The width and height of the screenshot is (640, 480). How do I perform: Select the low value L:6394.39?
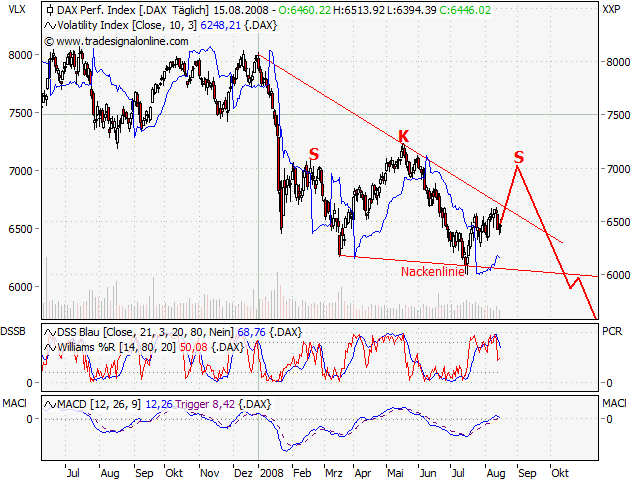coord(412,10)
